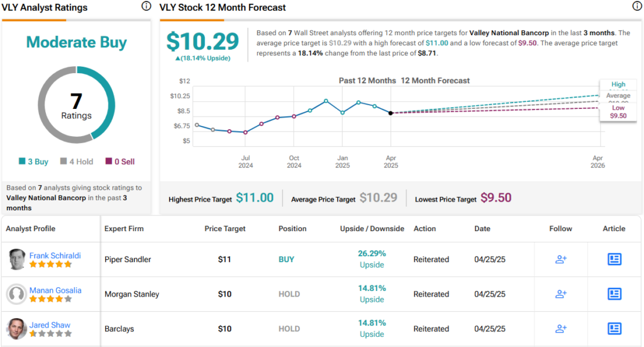The image size is (644, 347).
Task: Click Morgan Stanley's 14.81% Upside cell
Action: (x=372, y=293)
